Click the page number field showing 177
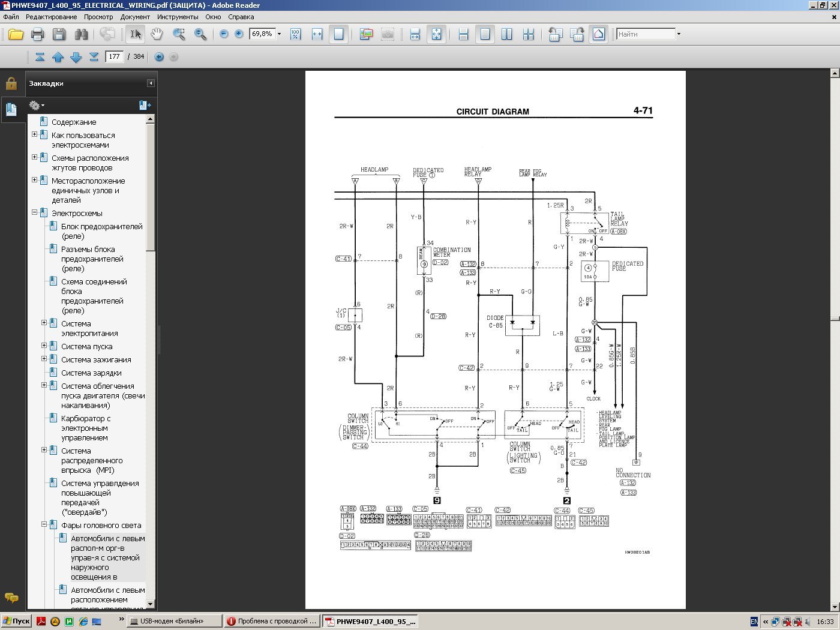This screenshot has width=840, height=630. tap(114, 57)
